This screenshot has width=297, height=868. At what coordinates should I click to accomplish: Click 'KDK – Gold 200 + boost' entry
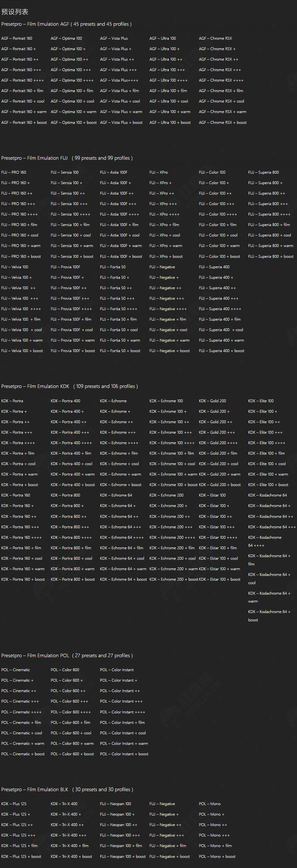point(220,484)
